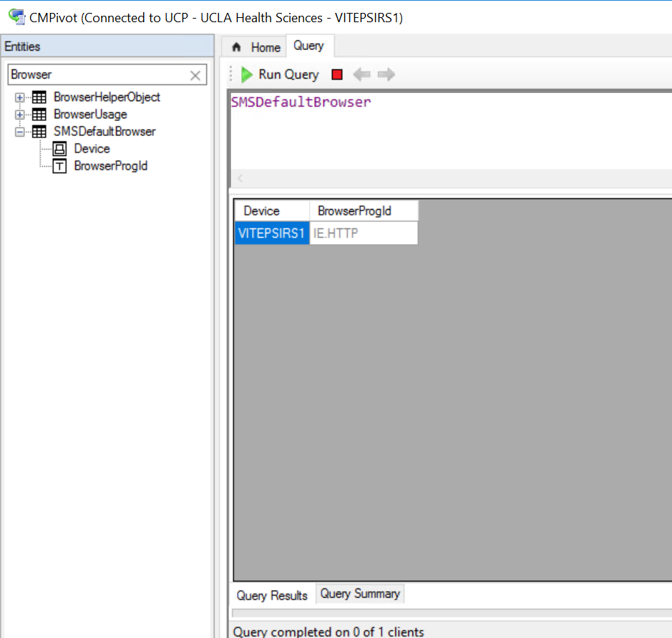Clear the Browser search with the X icon
The image size is (672, 638).
tap(195, 75)
